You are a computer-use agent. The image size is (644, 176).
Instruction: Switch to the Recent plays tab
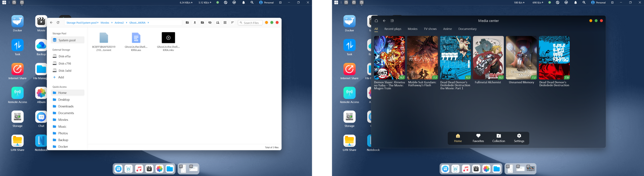[x=393, y=29]
